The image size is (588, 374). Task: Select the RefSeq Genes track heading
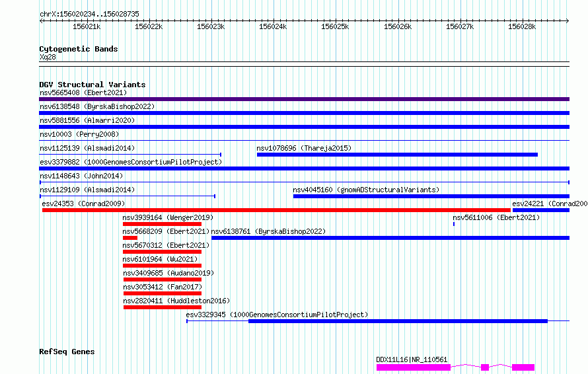tap(67, 352)
